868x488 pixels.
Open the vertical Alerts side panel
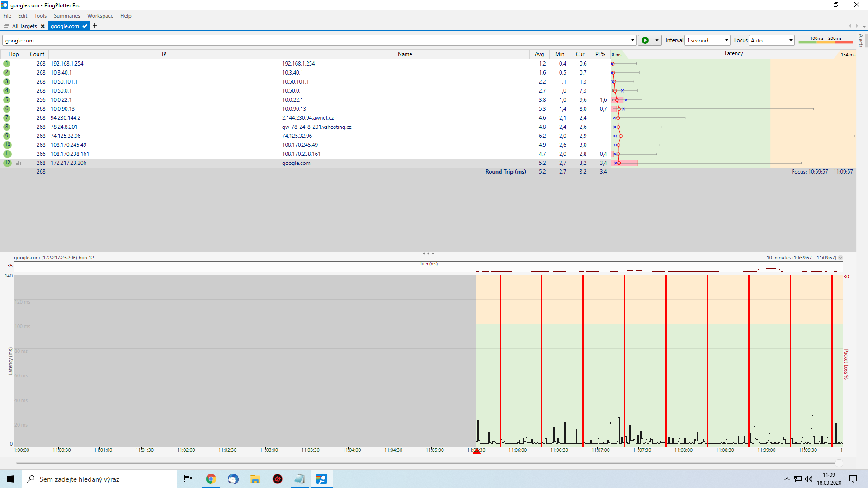(861, 40)
